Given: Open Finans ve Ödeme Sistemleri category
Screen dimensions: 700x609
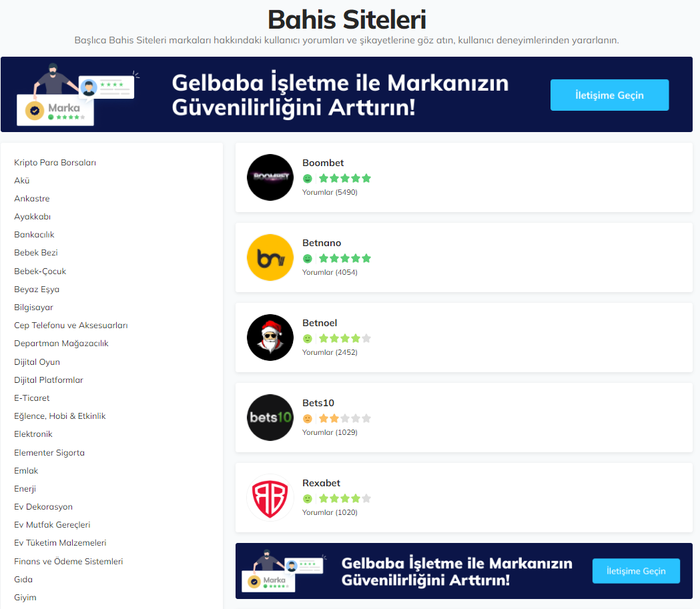Looking at the screenshot, I should (x=68, y=561).
